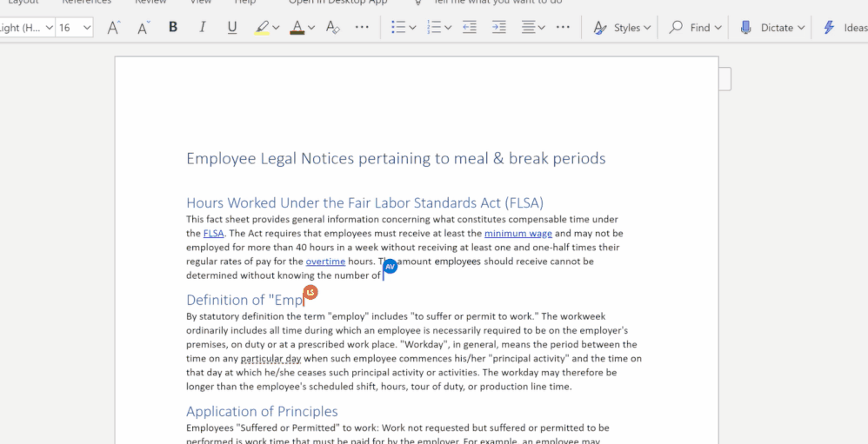The height and width of the screenshot is (444, 868).
Task: Open more font options ellipsis after Clear Formatting
Action: click(362, 27)
